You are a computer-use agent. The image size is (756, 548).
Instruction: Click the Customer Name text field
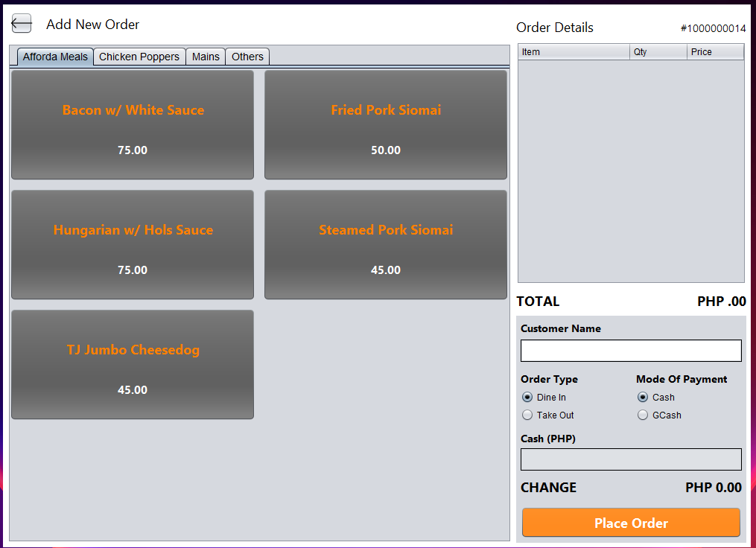pyautogui.click(x=631, y=351)
